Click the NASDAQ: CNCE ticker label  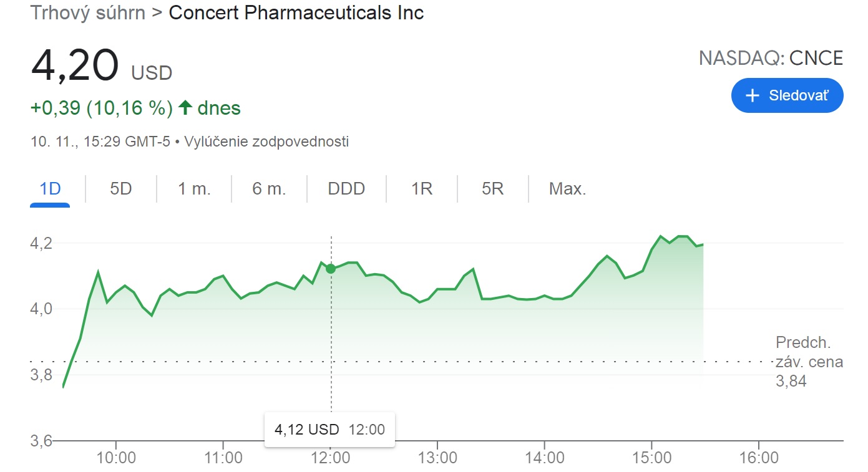pyautogui.click(x=771, y=59)
